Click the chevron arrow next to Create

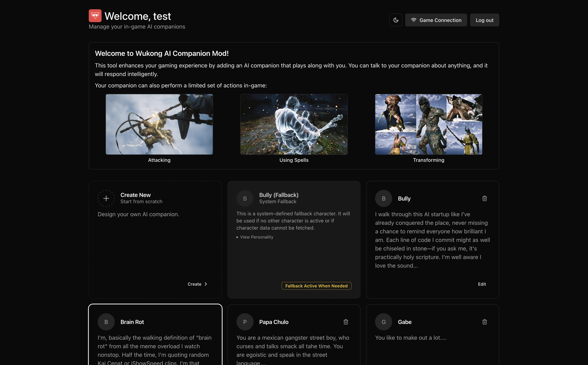[206, 284]
